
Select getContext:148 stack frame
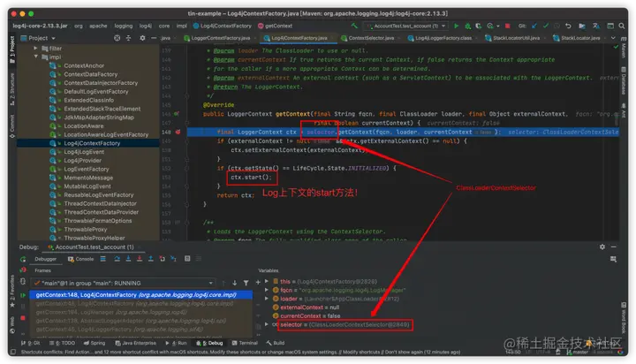140,294
